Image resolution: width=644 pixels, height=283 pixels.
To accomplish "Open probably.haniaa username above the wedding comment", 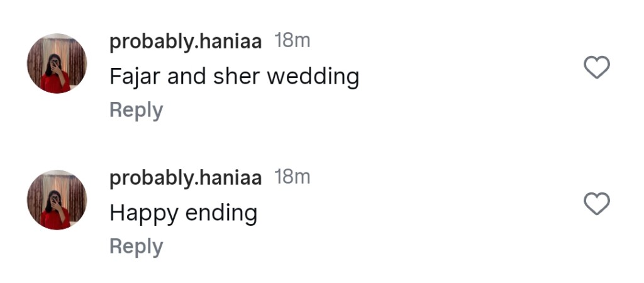I will pos(185,42).
